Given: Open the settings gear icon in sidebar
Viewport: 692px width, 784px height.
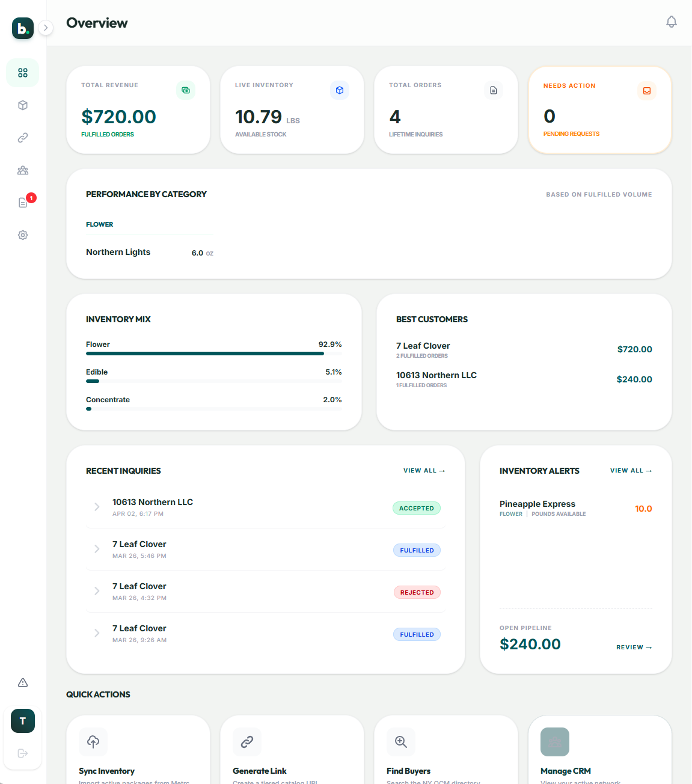Looking at the screenshot, I should pyautogui.click(x=23, y=235).
